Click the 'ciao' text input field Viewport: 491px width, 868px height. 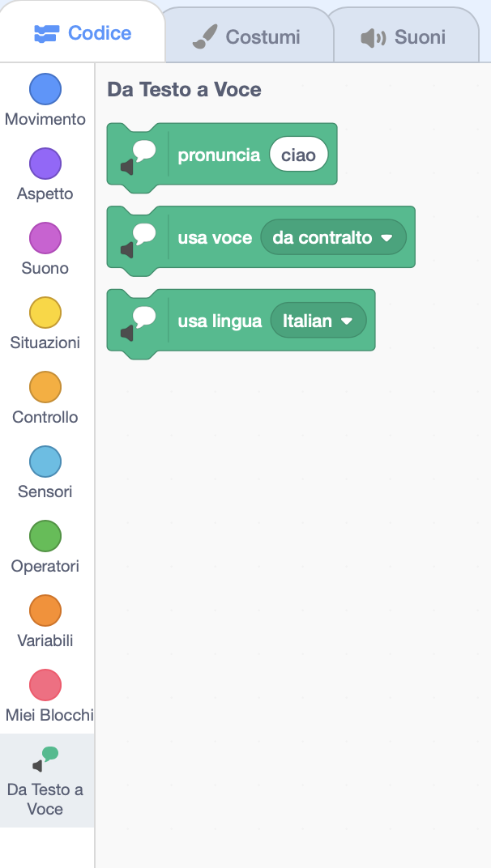pyautogui.click(x=299, y=155)
